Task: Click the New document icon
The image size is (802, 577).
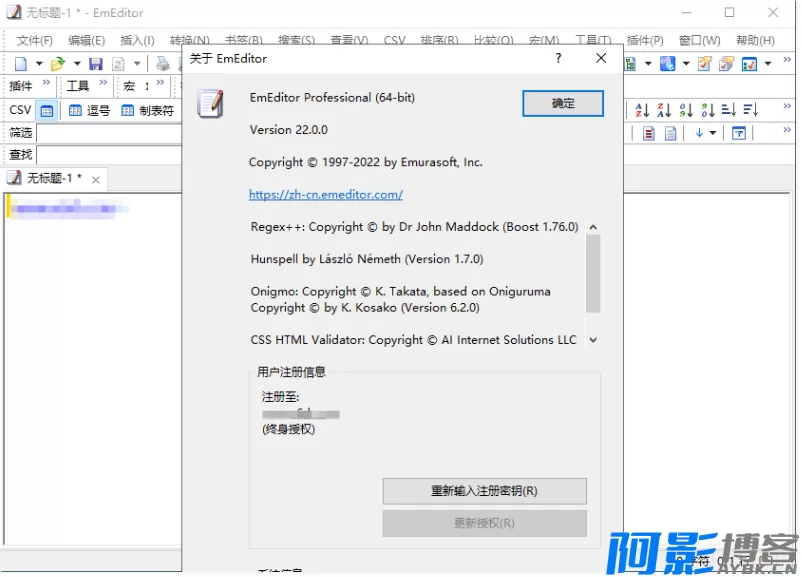Action: click(x=20, y=64)
